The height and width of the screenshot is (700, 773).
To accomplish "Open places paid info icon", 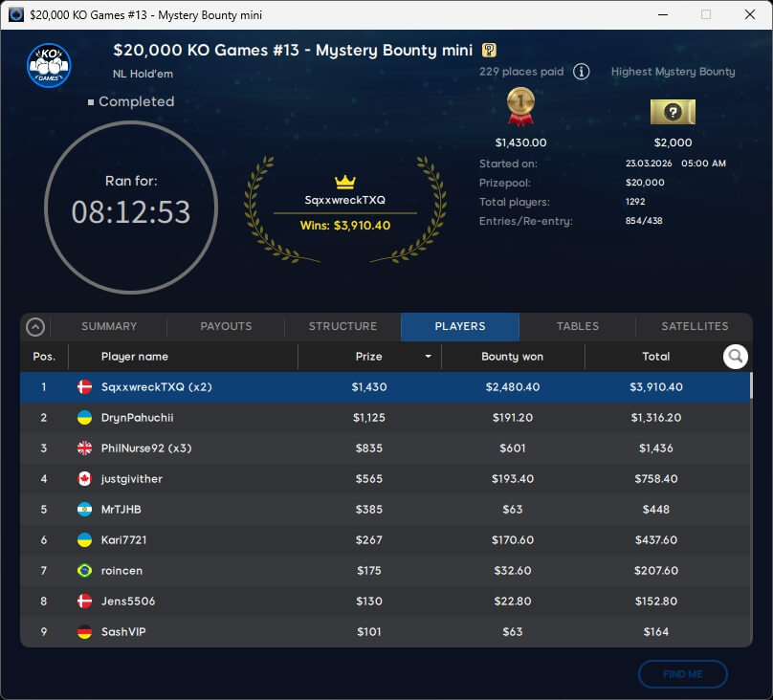I will tap(581, 72).
